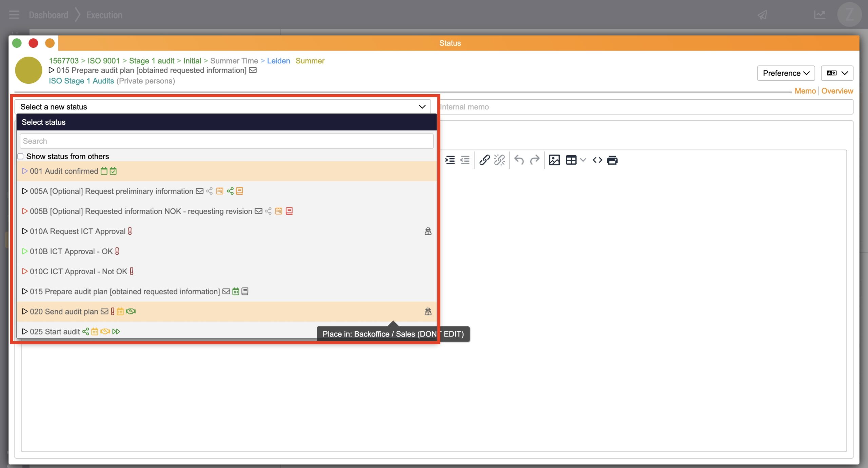The height and width of the screenshot is (468, 868).
Task: Open the ISO Stage 1 Audits link
Action: pos(81,81)
